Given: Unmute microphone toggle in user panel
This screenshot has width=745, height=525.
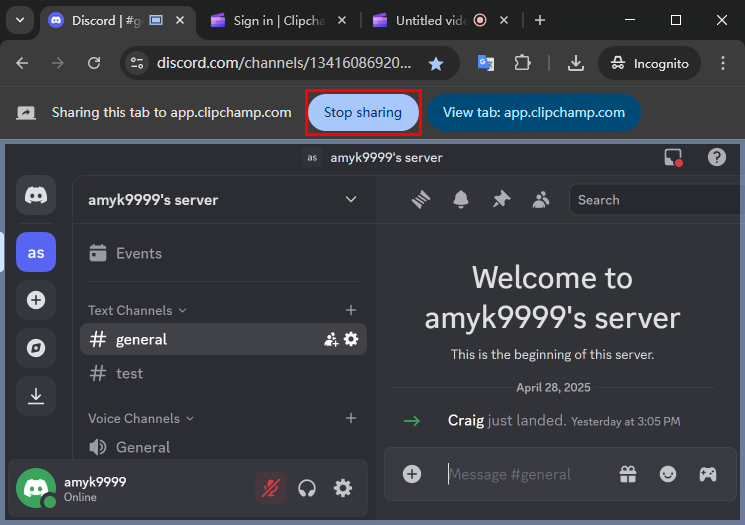Looking at the screenshot, I should point(271,488).
